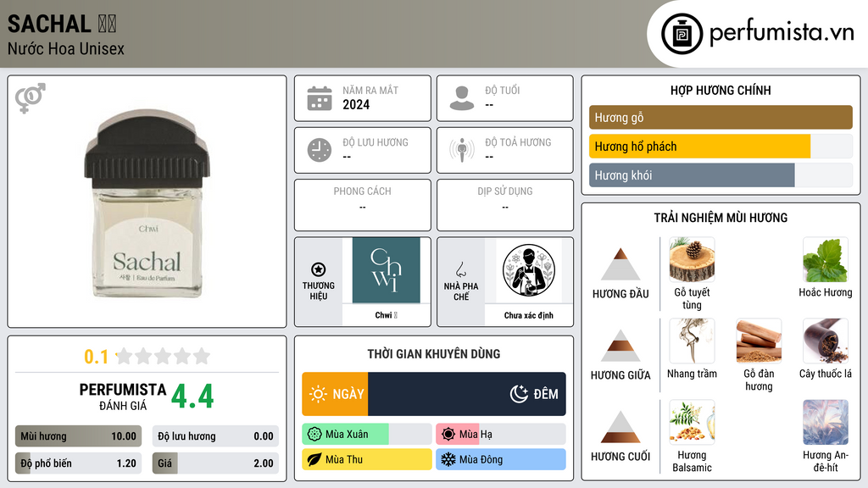Image resolution: width=868 pixels, height=488 pixels.
Task: Open the Hoắc Hương note image
Action: tap(826, 259)
